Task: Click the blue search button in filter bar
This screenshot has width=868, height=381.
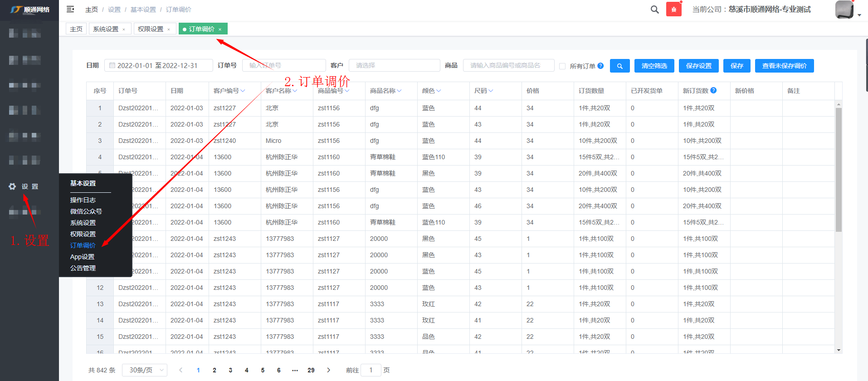Action: point(619,66)
